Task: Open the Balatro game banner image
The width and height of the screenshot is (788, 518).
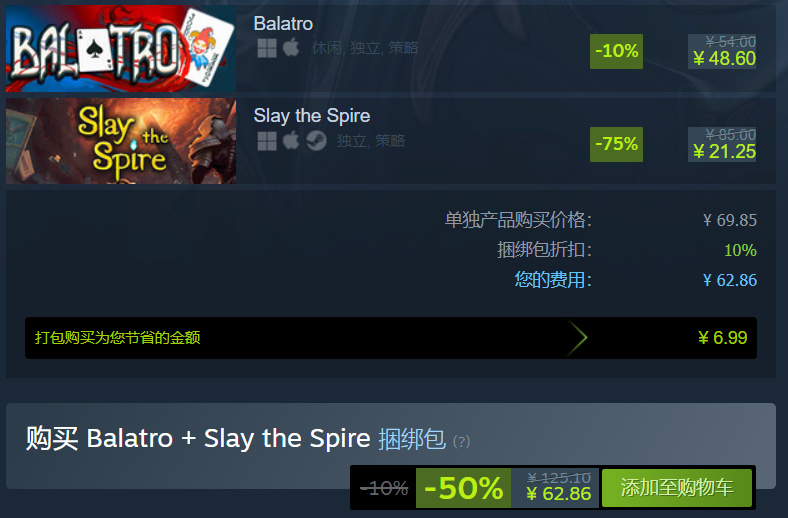Action: tap(121, 48)
